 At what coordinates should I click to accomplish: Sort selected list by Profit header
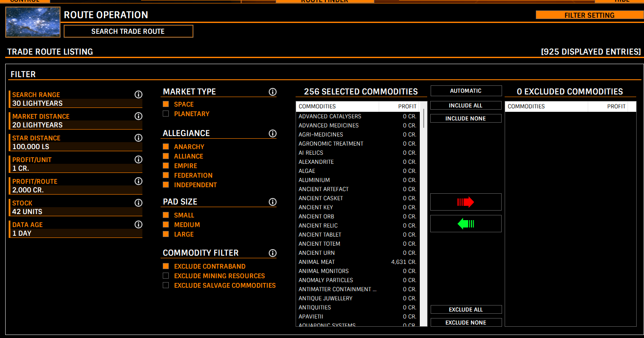tap(399, 106)
